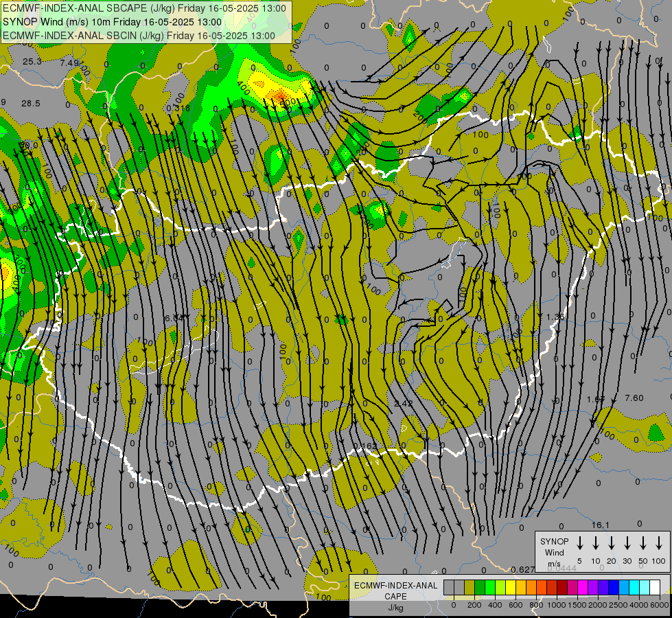The height and width of the screenshot is (618, 672).
Task: Click the 16.1 value on the map
Action: coord(601,525)
